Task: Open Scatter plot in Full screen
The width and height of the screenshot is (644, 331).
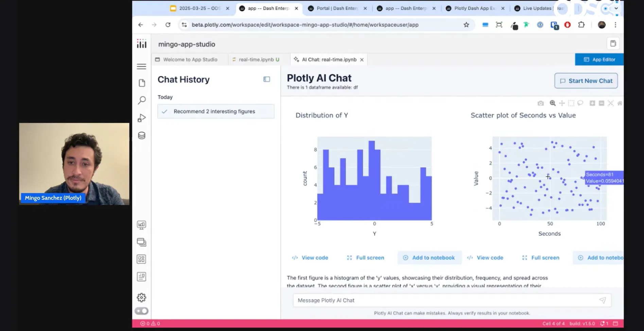Action: [x=541, y=258]
